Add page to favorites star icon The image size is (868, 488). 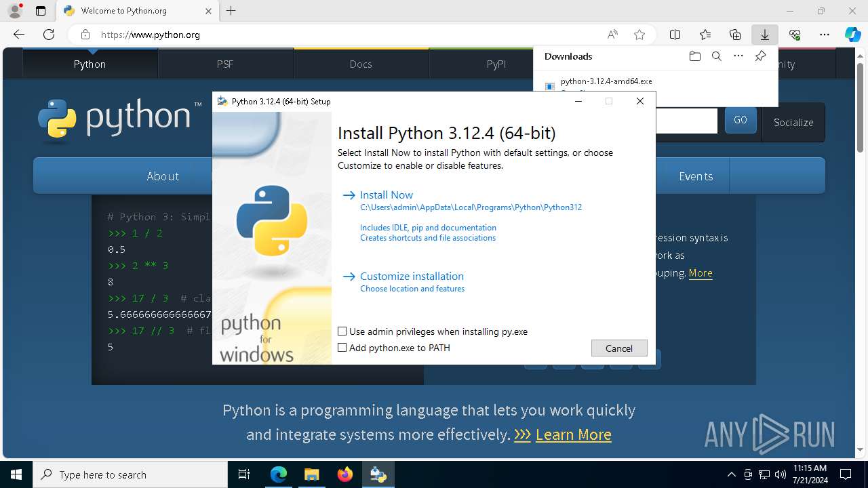click(x=639, y=35)
